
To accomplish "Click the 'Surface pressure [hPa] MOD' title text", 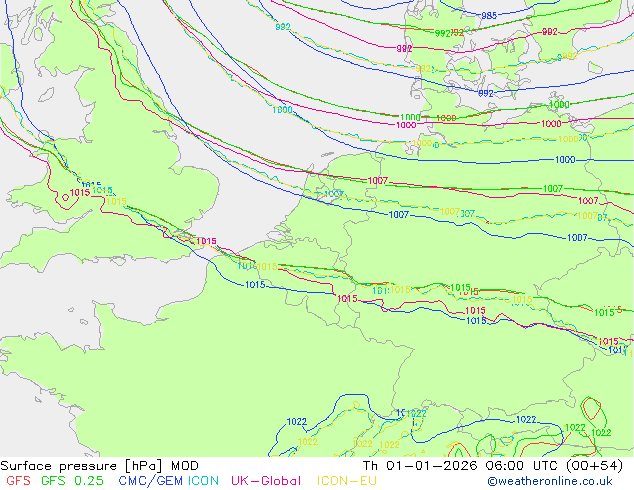I will click(x=99, y=466).
